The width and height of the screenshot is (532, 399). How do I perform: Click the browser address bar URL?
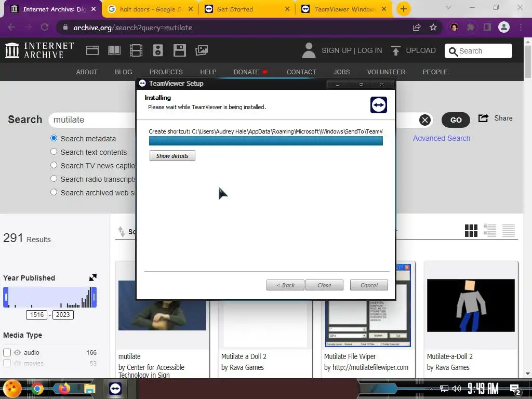pos(132,28)
